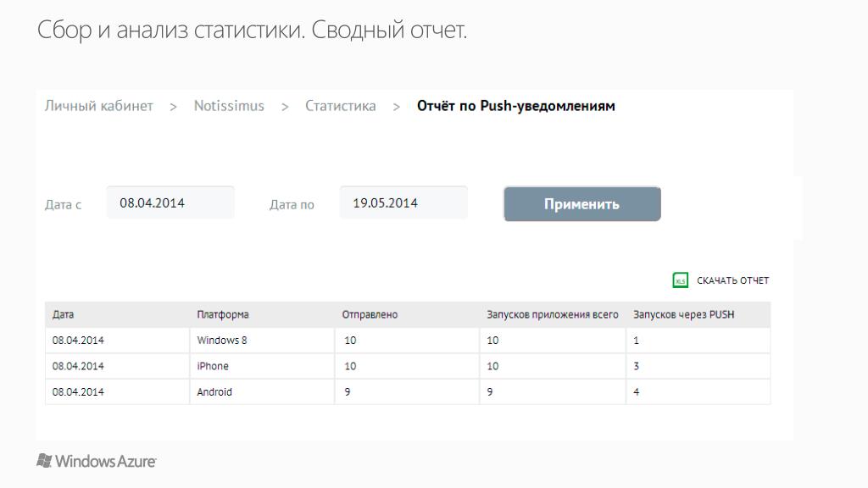
Task: Click the date cell in iPhone row
Action: (117, 366)
